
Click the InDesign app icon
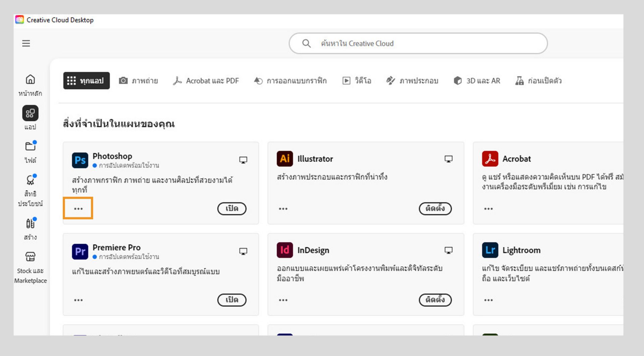point(285,250)
